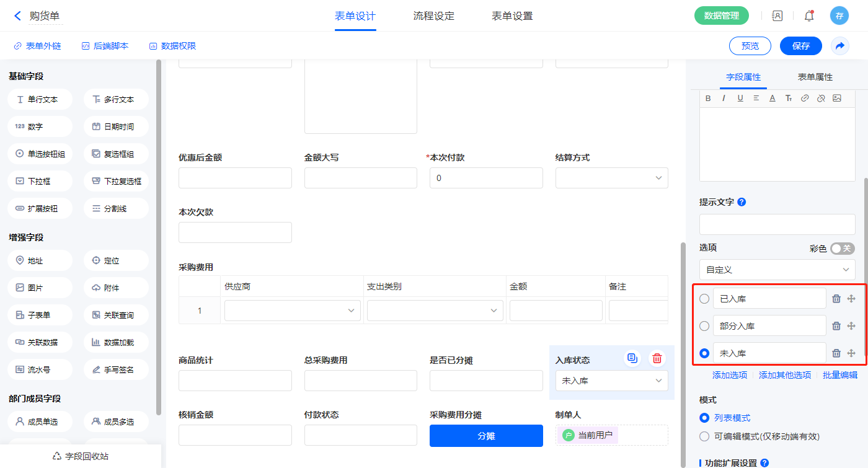The image size is (868, 468).
Task: Click the back arrow beside 购货单
Action: click(x=17, y=16)
